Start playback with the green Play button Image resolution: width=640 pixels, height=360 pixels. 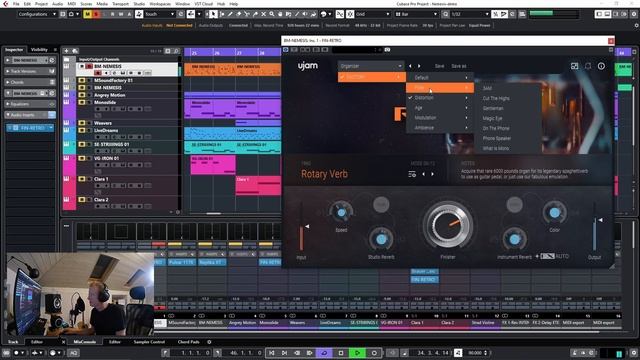(x=358, y=353)
